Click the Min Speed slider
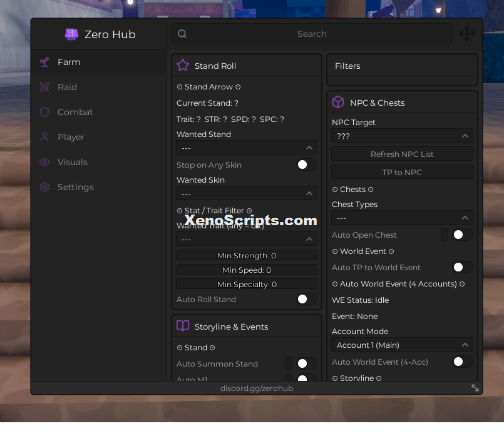The image size is (504, 441). [x=247, y=270]
